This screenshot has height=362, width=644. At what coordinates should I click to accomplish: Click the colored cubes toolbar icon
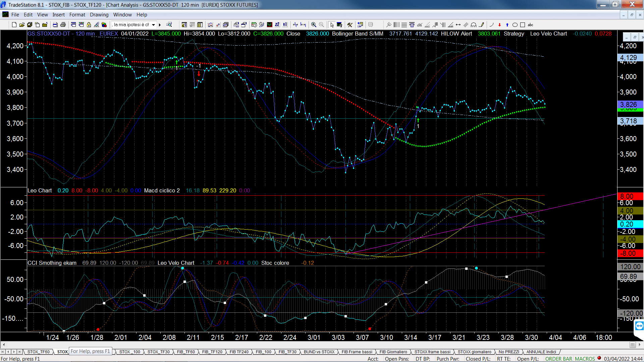(x=104, y=24)
